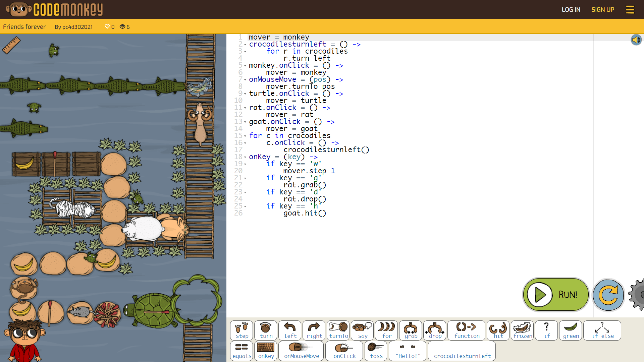Insert the turn command block
This screenshot has height=362, width=644.
266,330
